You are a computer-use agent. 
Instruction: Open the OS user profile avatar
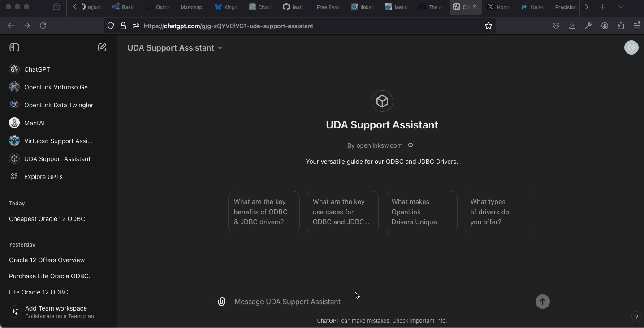point(631,47)
